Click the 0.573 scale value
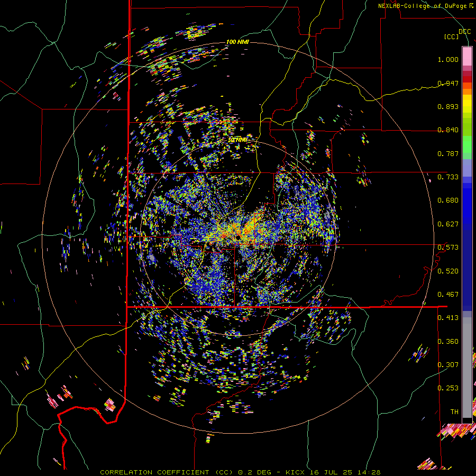Viewport: 476px width, 476px height. click(448, 248)
